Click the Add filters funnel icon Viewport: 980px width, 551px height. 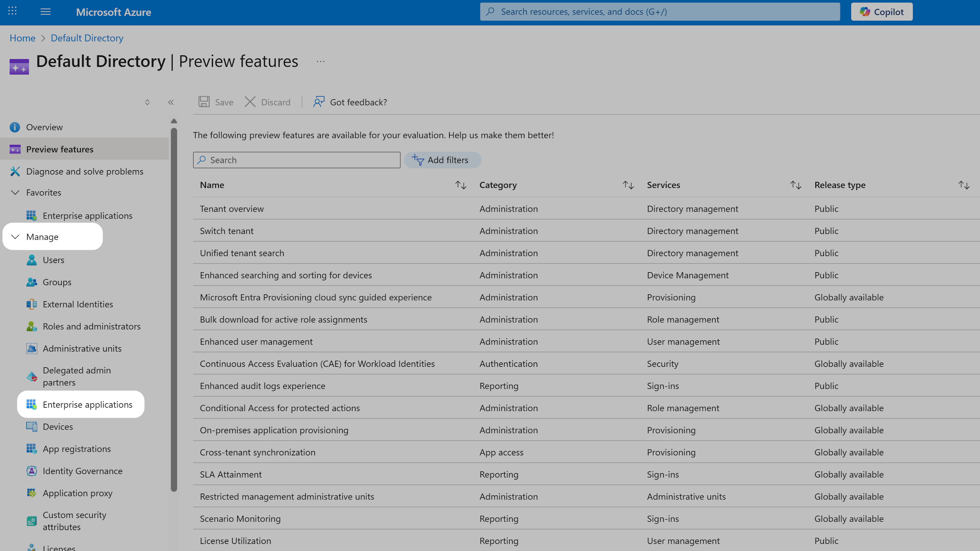pyautogui.click(x=418, y=160)
